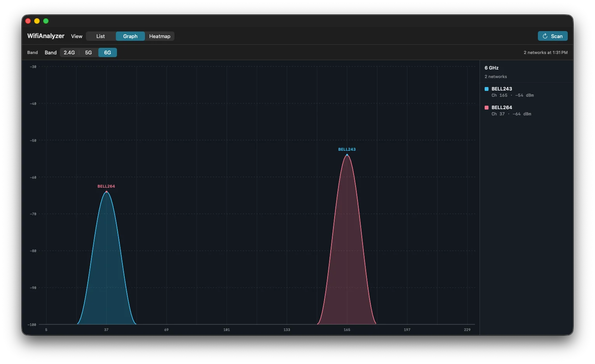
Task: Click the -100 dBm y-axis label
Action: (32, 325)
